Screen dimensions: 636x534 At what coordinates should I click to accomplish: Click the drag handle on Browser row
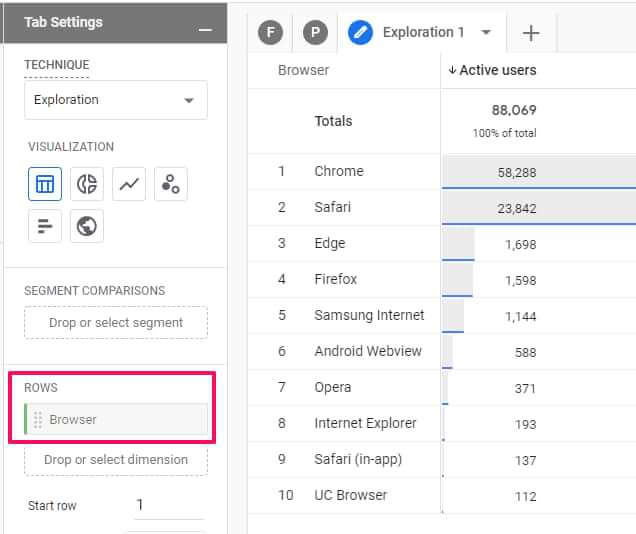pos(38,420)
